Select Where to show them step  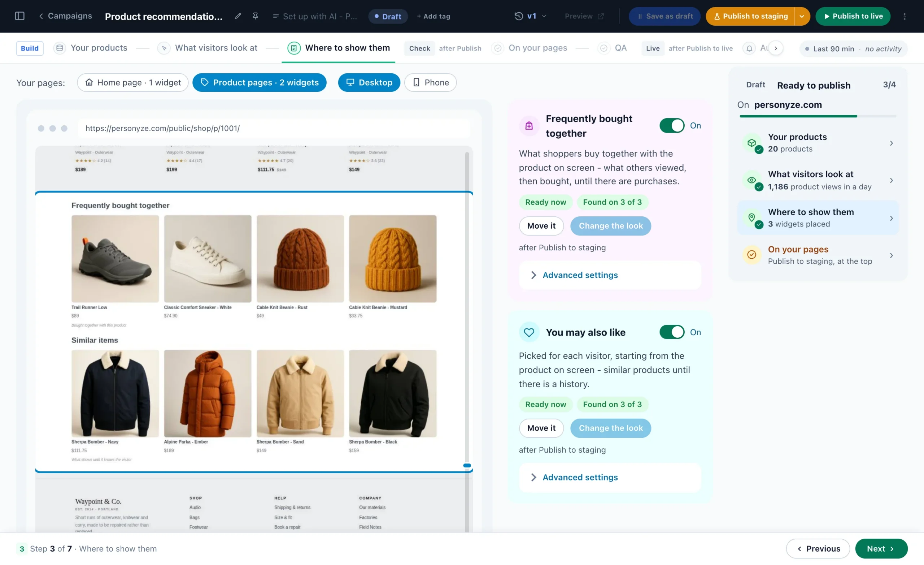tap(339, 48)
